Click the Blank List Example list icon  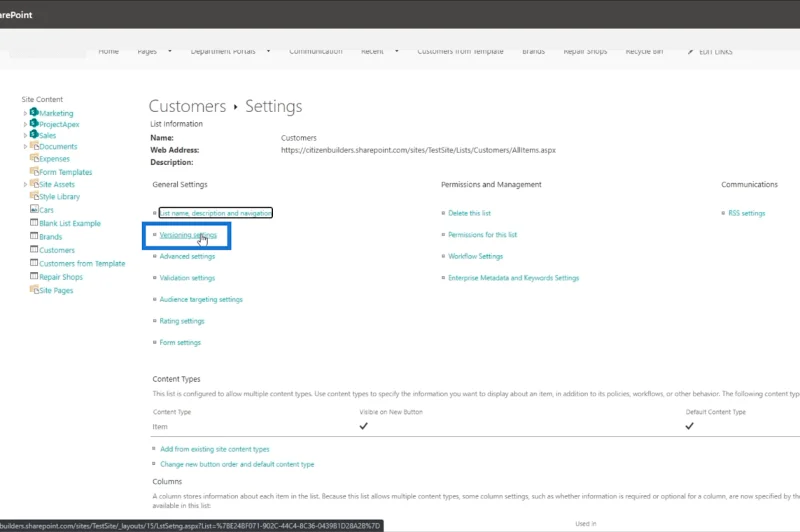(34, 222)
